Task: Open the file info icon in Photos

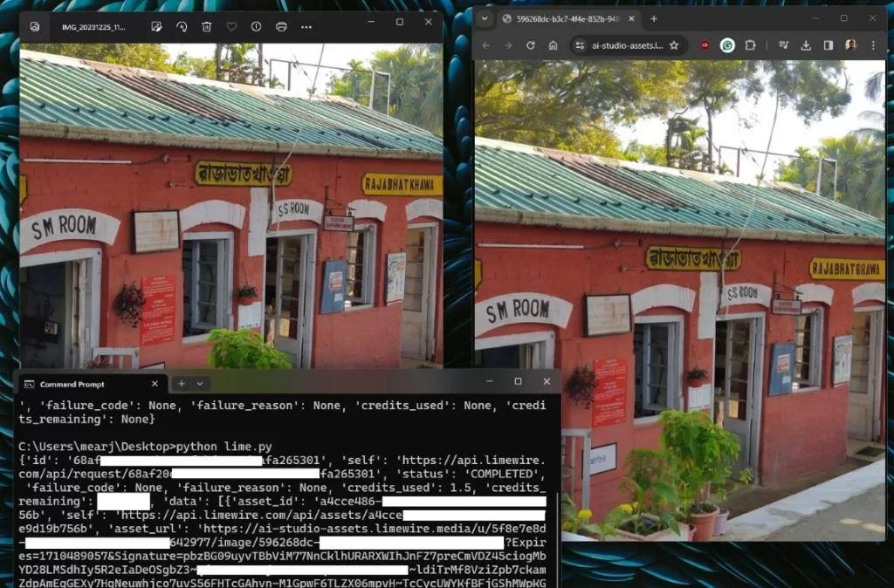Action: [256, 27]
